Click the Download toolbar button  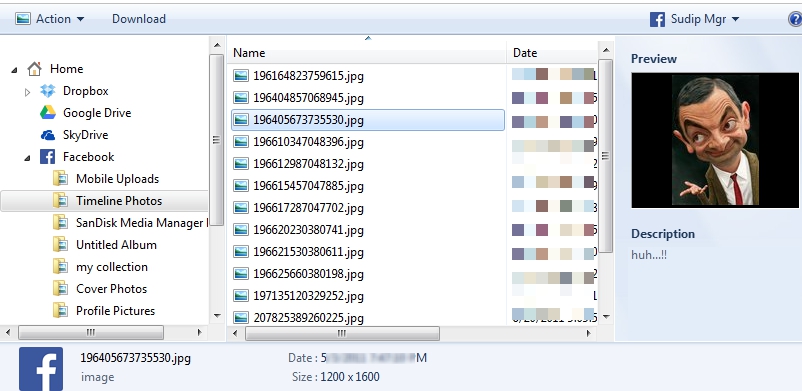(x=139, y=19)
